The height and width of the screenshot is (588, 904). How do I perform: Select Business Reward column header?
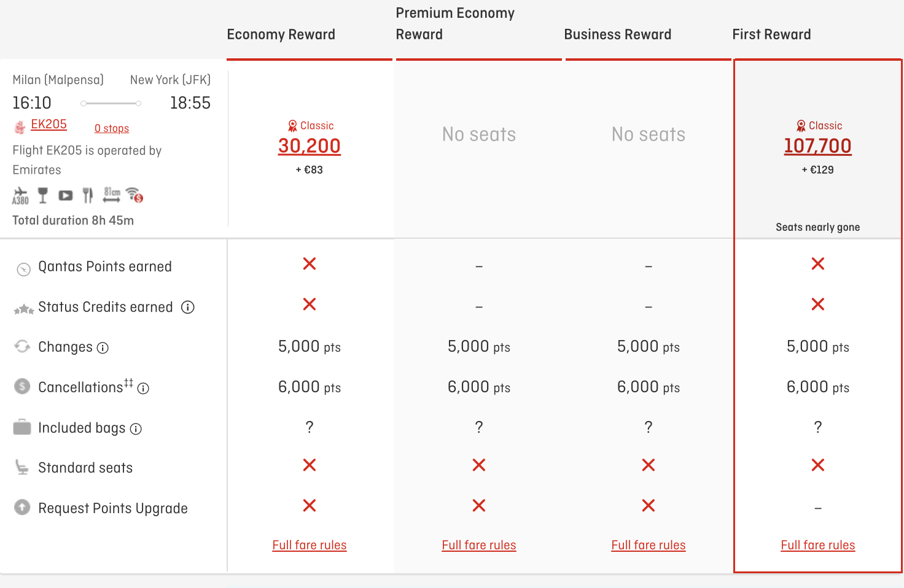point(617,34)
